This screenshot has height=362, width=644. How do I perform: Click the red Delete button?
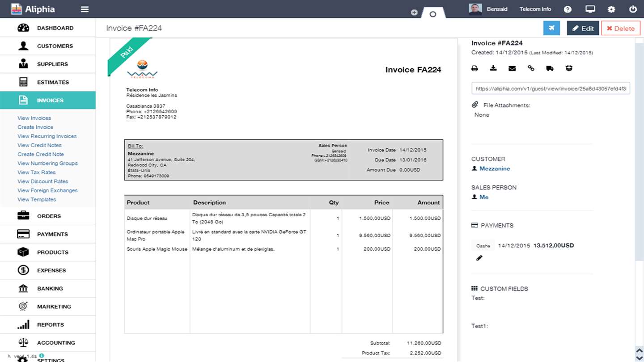click(620, 28)
